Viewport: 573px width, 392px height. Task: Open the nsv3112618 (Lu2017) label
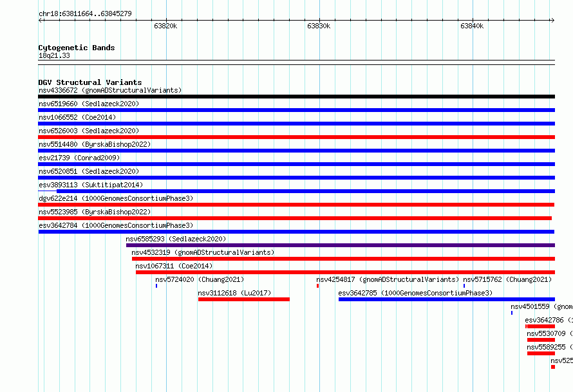point(234,293)
